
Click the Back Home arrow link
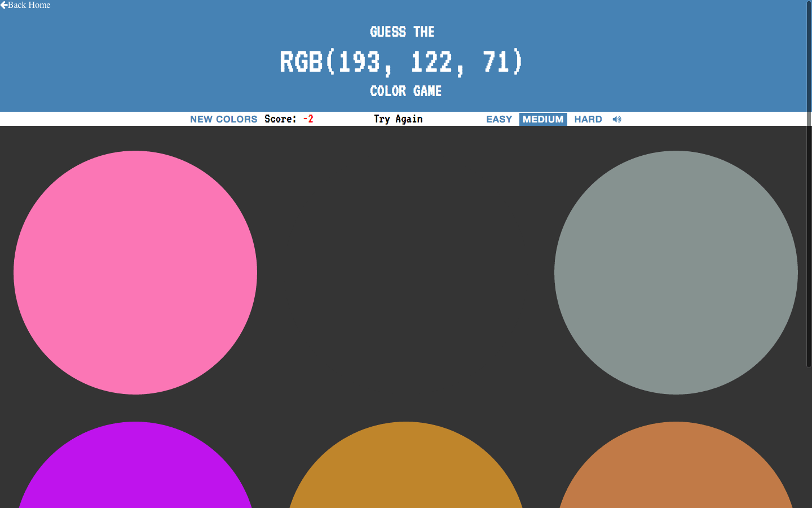click(x=25, y=5)
